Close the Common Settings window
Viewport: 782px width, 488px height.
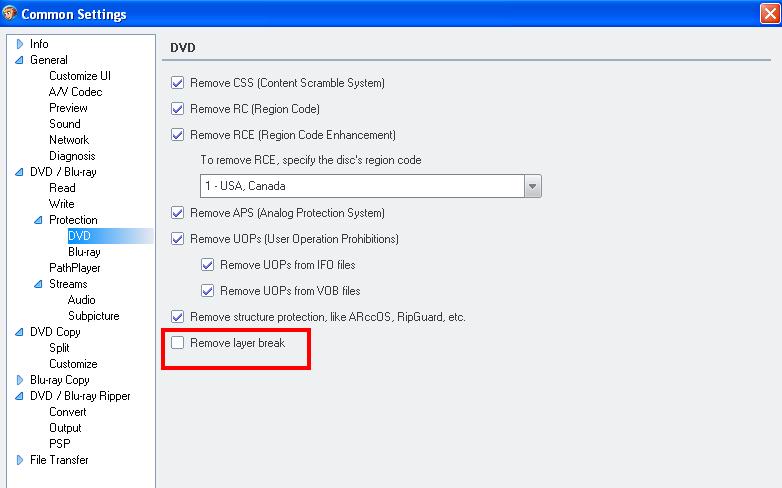(x=766, y=14)
